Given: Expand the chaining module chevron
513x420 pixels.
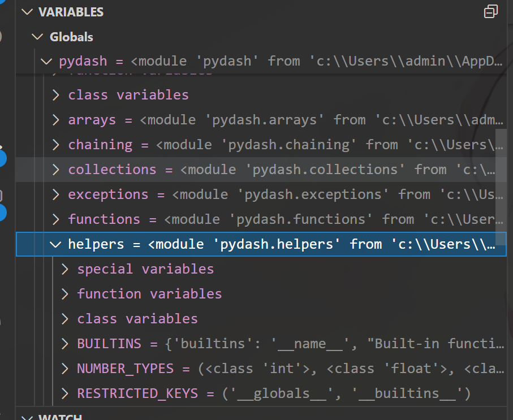Looking at the screenshot, I should tap(56, 145).
